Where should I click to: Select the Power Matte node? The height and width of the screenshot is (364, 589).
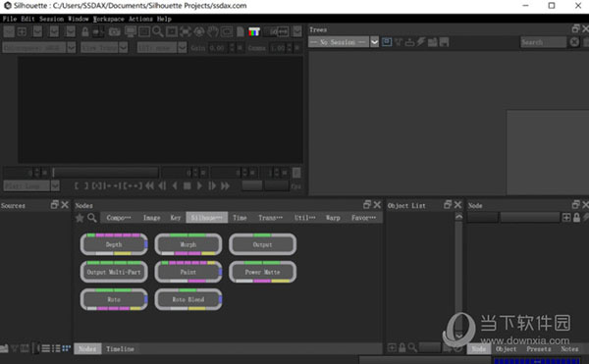(262, 272)
